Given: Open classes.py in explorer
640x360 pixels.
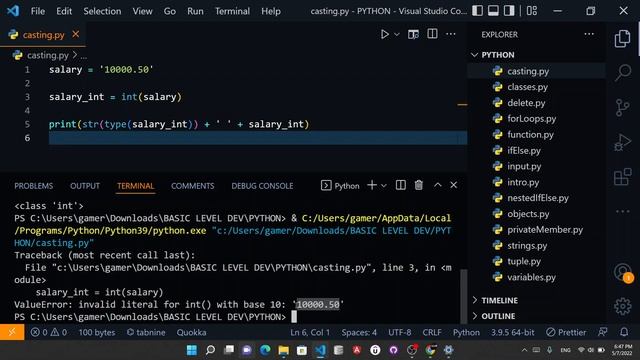Looking at the screenshot, I should click(527, 87).
